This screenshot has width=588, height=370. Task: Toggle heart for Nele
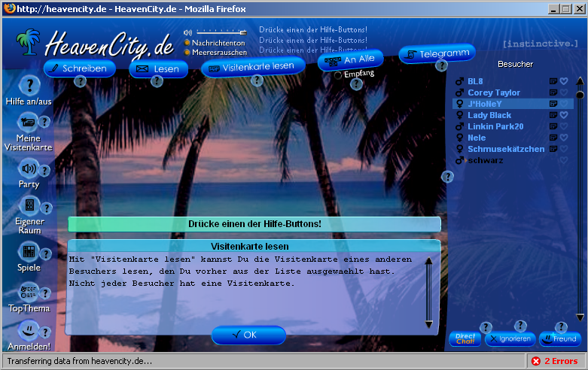pos(564,138)
